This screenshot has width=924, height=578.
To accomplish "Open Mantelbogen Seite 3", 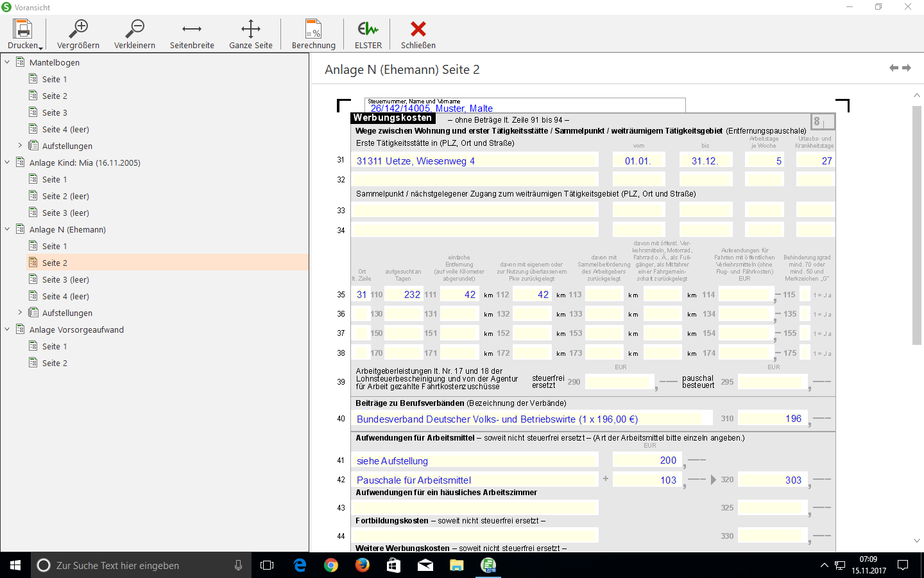I will (55, 112).
